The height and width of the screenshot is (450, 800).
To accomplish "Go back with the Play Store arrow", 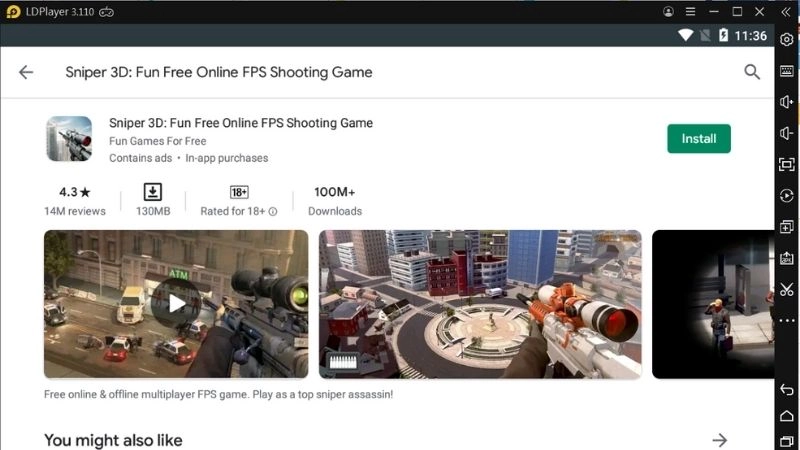I will [x=26, y=72].
